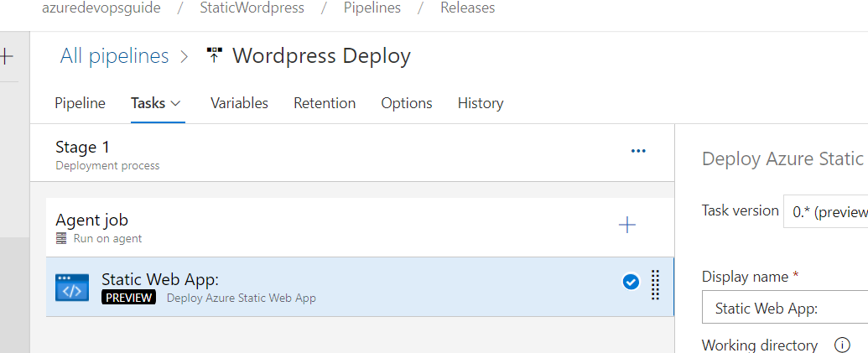
Task: Open the Task version dropdown
Action: coord(826,212)
